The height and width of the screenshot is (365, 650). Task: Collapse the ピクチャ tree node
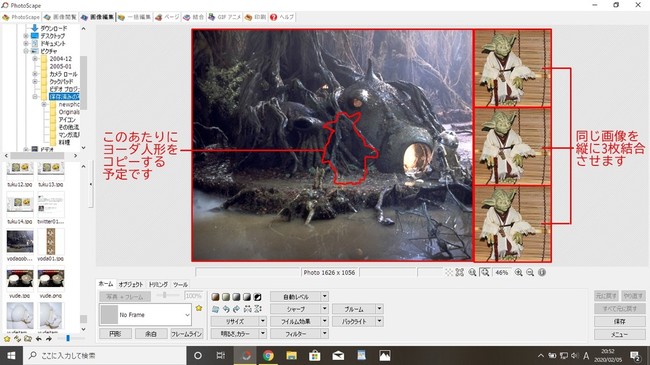26,51
